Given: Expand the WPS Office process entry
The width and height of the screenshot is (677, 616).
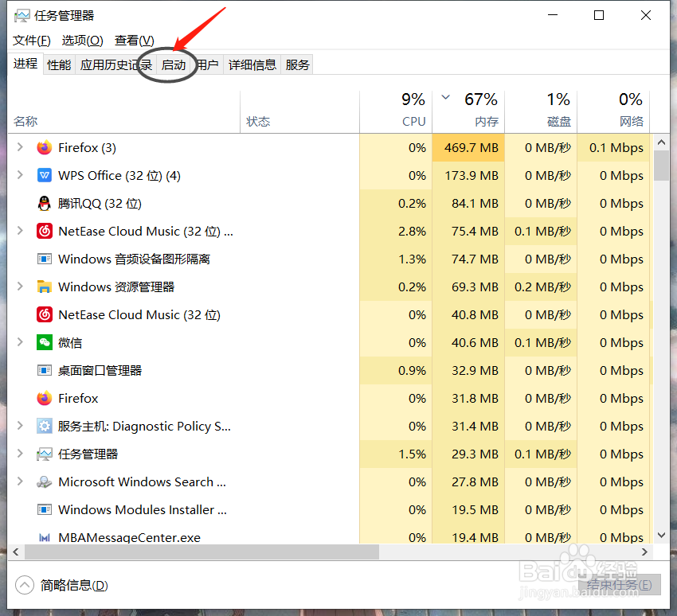Looking at the screenshot, I should [x=19, y=175].
